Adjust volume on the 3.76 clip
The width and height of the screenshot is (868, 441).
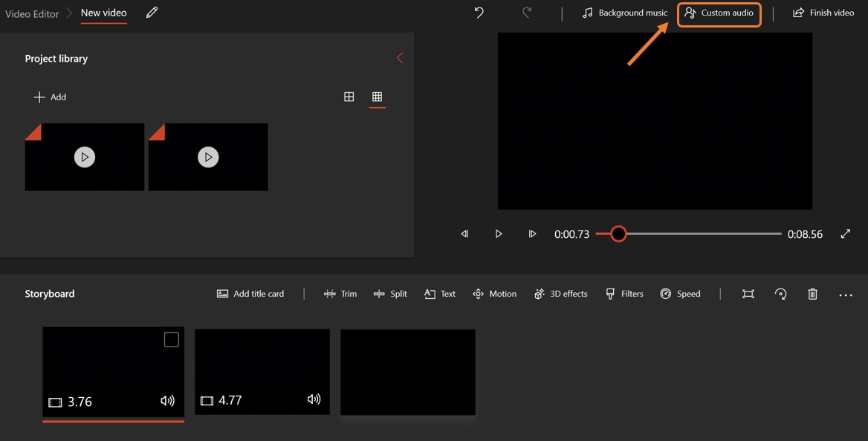point(167,401)
